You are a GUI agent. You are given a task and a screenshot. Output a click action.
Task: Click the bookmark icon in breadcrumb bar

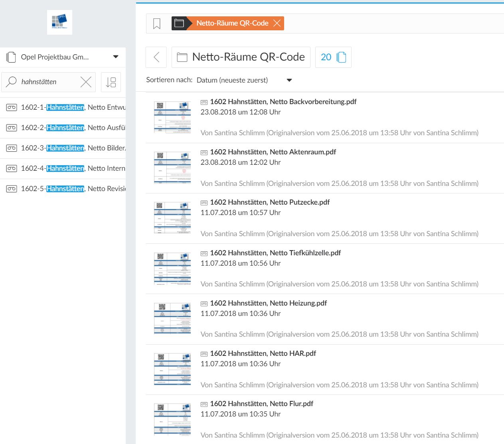coord(157,24)
